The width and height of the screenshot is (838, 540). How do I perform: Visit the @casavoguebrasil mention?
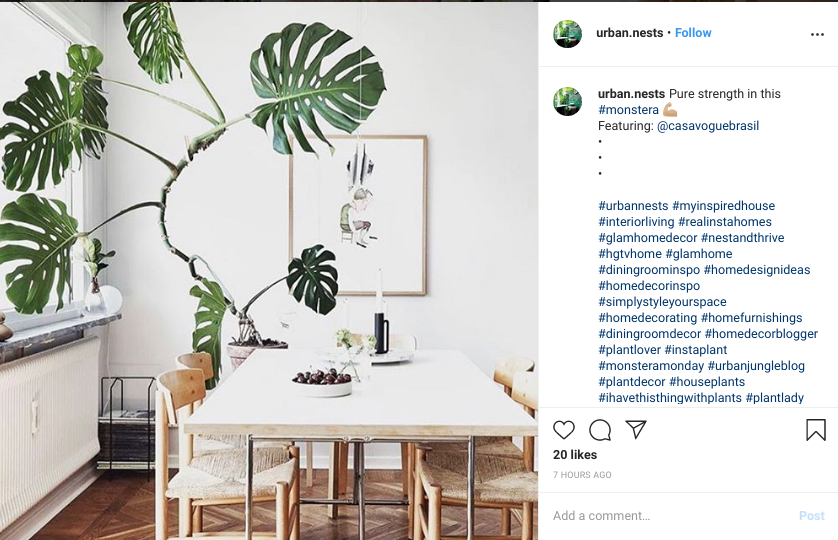[x=708, y=126]
